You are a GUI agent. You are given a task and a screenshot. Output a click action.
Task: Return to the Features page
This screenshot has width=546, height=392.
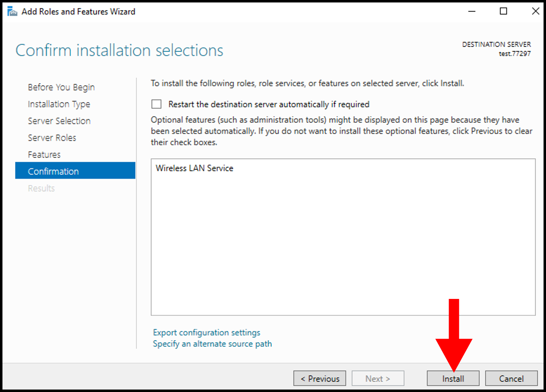[x=44, y=155]
